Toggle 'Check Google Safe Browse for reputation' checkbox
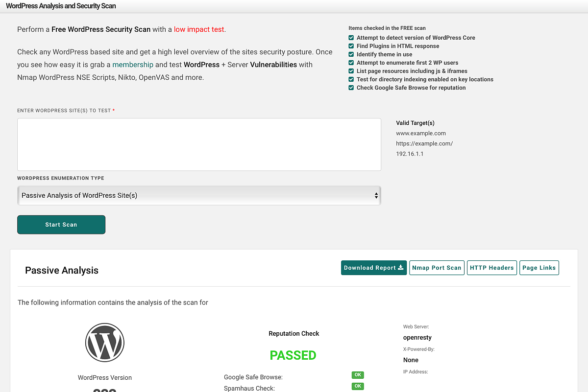This screenshot has width=588, height=392. click(x=351, y=88)
